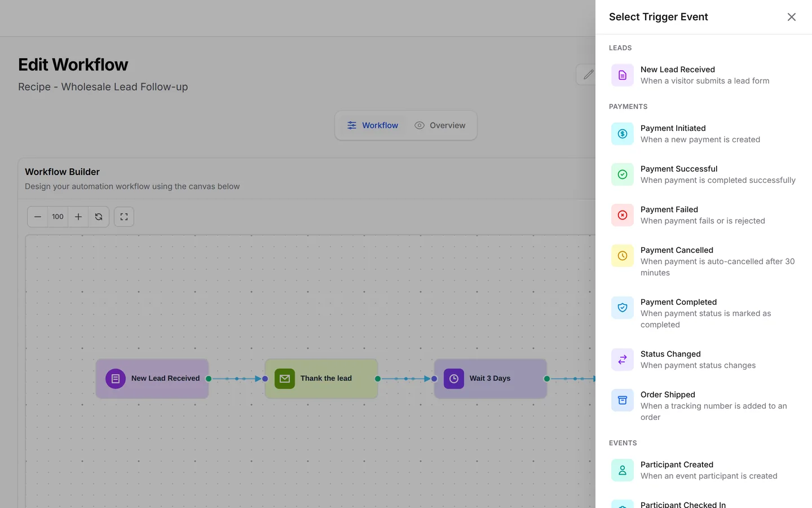812x508 pixels.
Task: Choose the Payment Cancelled clock icon
Action: (623, 256)
